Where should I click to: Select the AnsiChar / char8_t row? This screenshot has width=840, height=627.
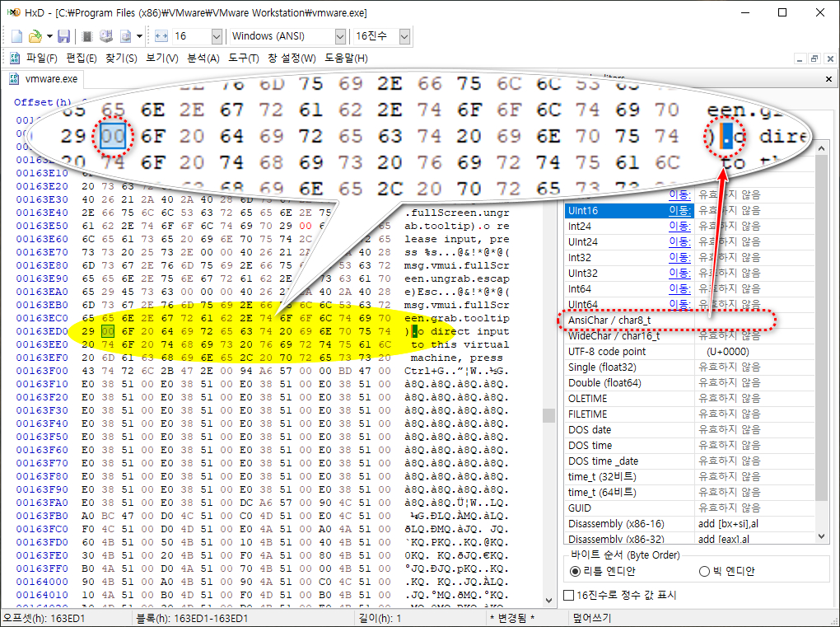click(689, 320)
